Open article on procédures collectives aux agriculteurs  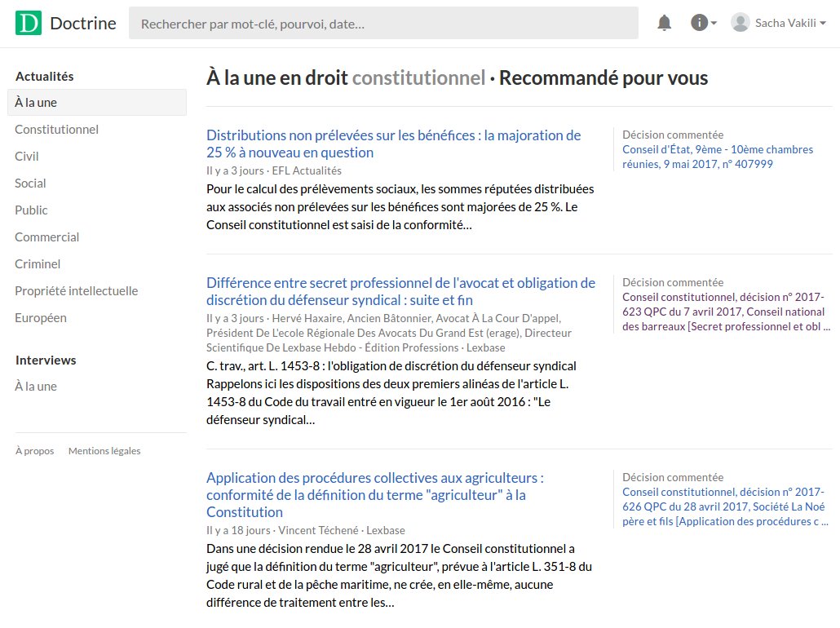click(375, 494)
